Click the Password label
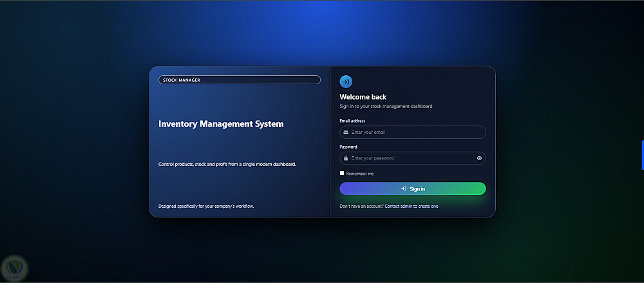This screenshot has height=283, width=644. 348,147
